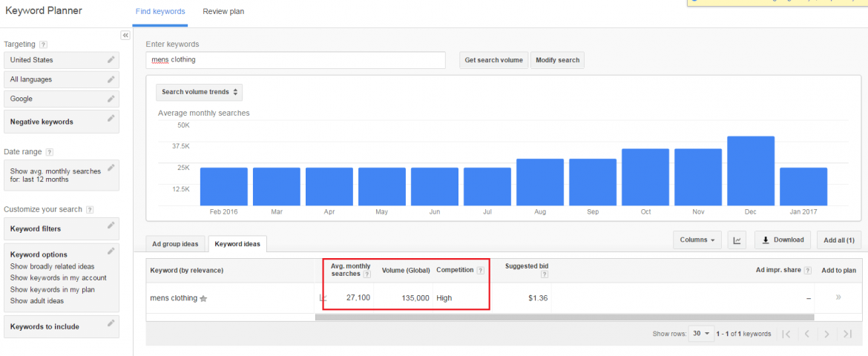Viewport: 868px width, 356px height.
Task: Sort by Keyword (by relevance) header
Action: click(186, 270)
